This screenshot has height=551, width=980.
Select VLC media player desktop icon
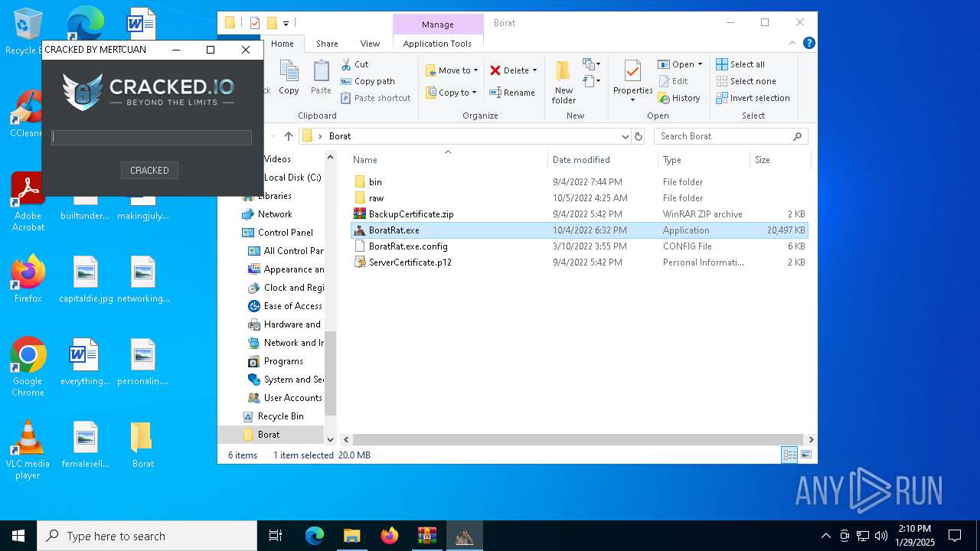coord(28,449)
